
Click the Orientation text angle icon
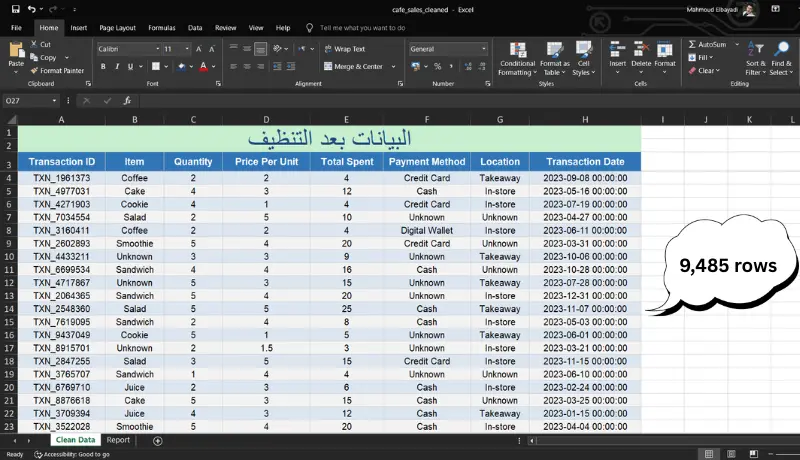pyautogui.click(x=277, y=48)
